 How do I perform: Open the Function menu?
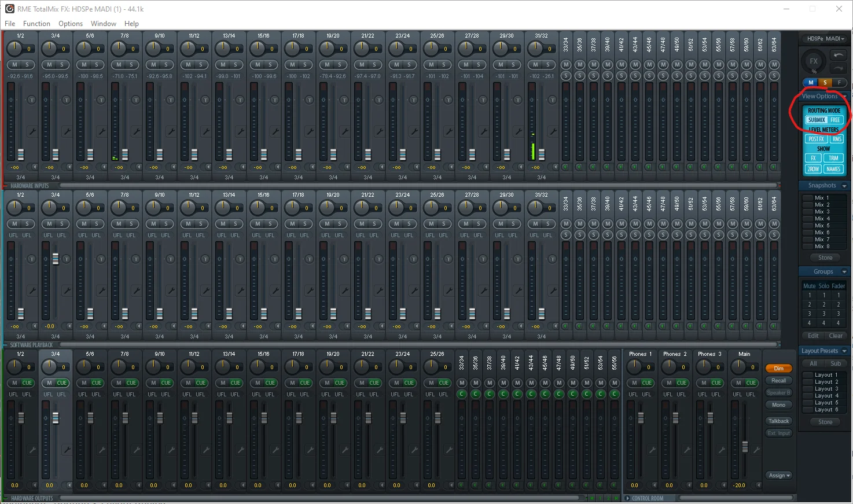point(36,24)
